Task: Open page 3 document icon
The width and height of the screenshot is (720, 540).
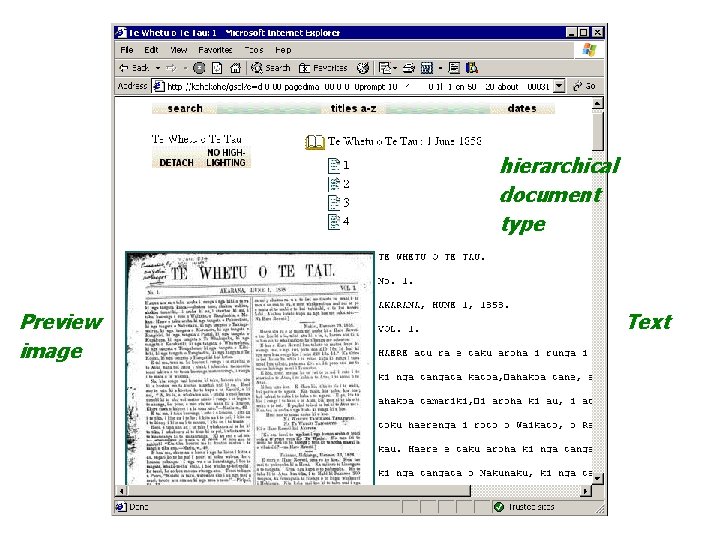Action: (x=334, y=203)
